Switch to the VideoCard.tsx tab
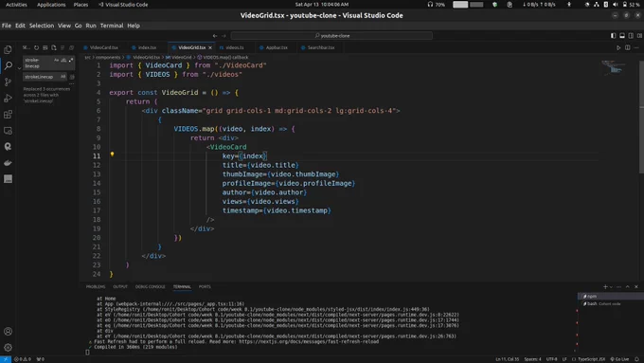The image size is (644, 363). tap(103, 47)
